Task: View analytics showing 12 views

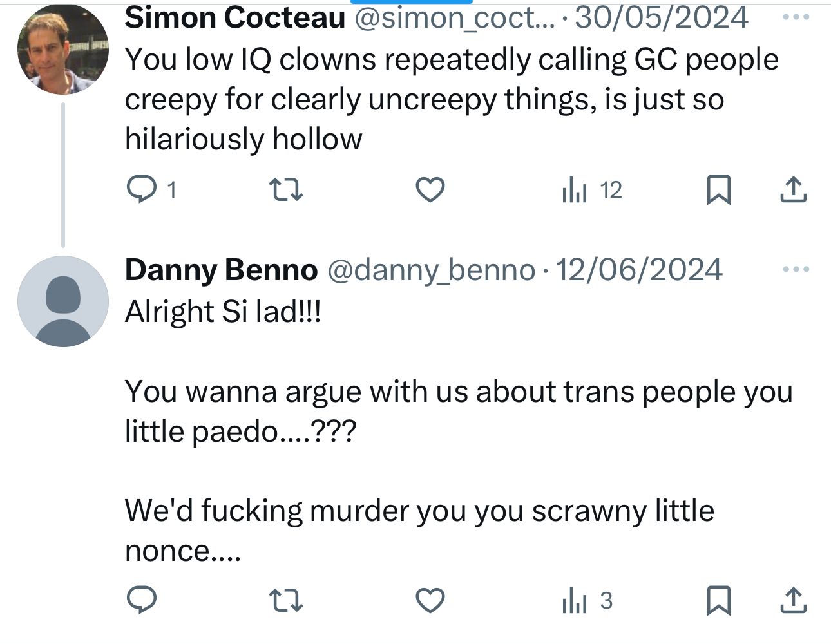Action: coord(591,190)
